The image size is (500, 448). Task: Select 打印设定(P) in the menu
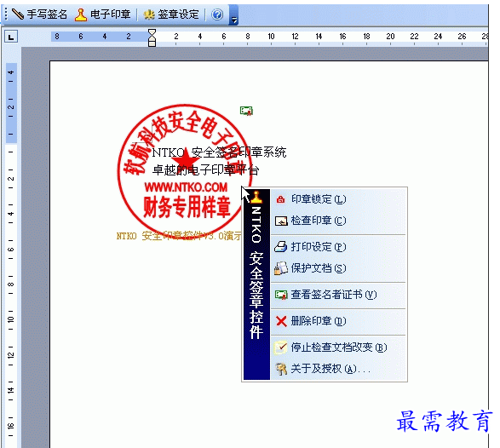click(x=339, y=246)
